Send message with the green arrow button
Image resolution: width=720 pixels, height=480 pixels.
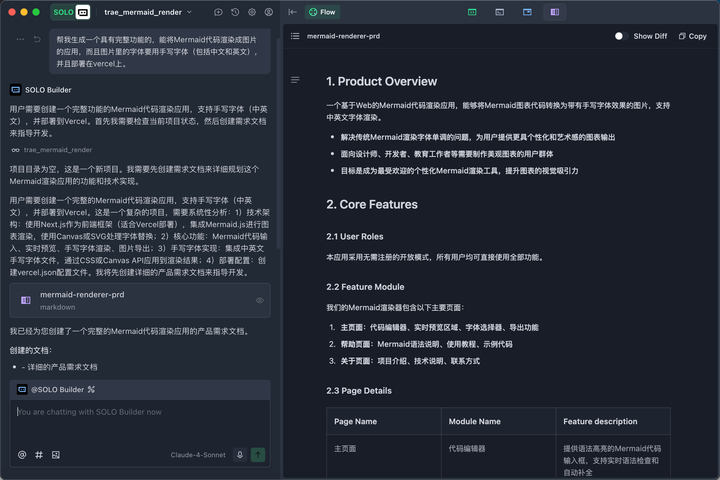[258, 454]
